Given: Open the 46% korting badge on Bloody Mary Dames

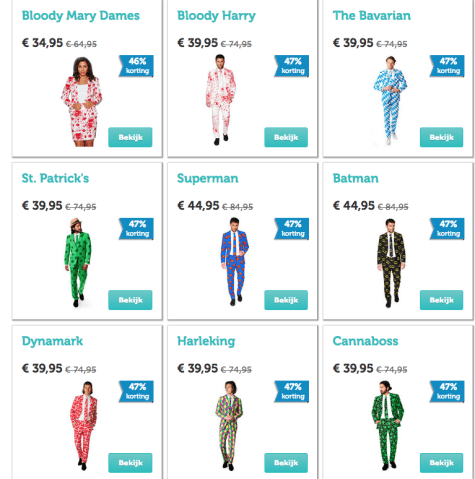Looking at the screenshot, I should point(136,66).
